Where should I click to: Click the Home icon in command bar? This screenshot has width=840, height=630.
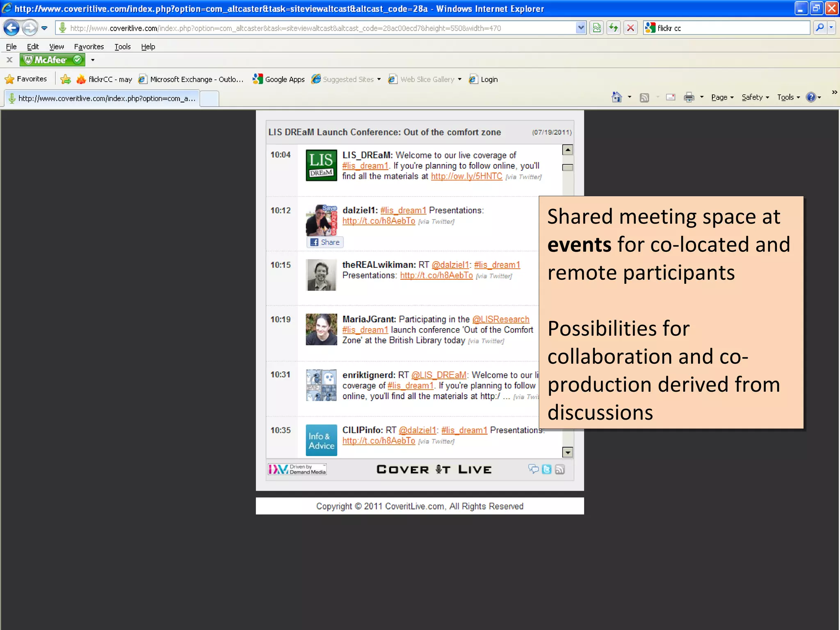click(616, 97)
